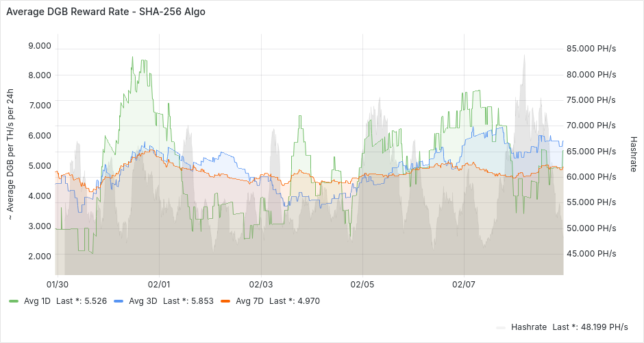The image size is (644, 343).
Task: Toggle the Avg 3D series in the legend
Action: point(143,300)
